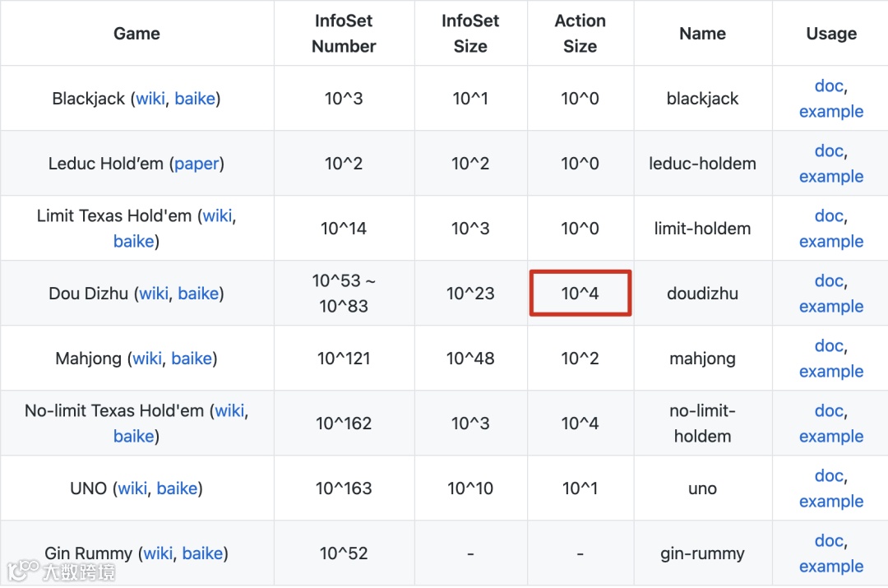Open the Gin Rummy baike link
The width and height of the screenshot is (888, 588).
tap(202, 553)
